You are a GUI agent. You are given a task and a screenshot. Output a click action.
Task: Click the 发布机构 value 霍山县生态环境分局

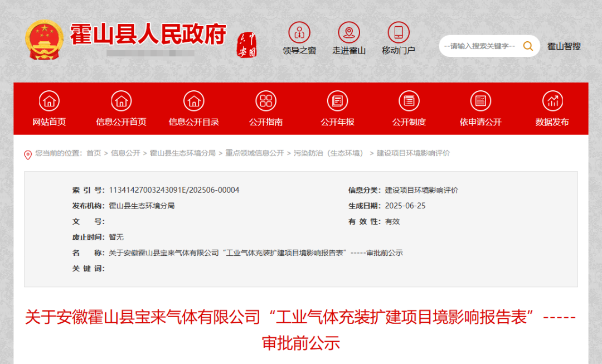pos(142,206)
